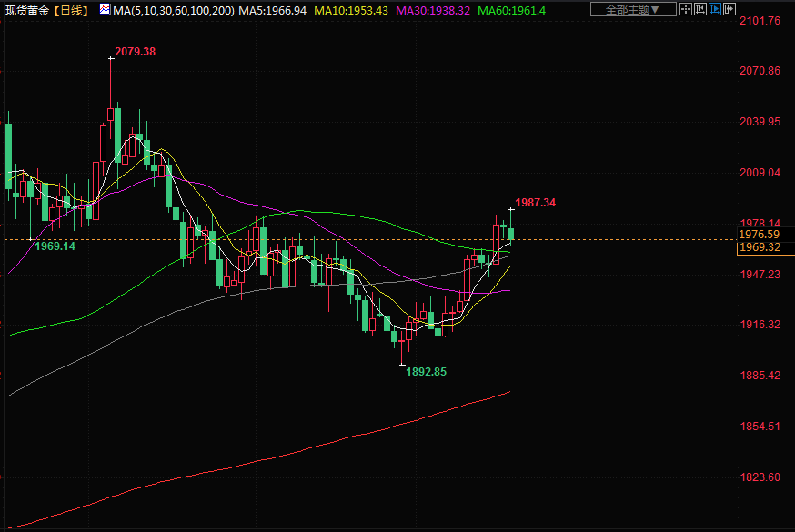
Task: Click the 1987.34 recent high marker
Action: [x=536, y=203]
